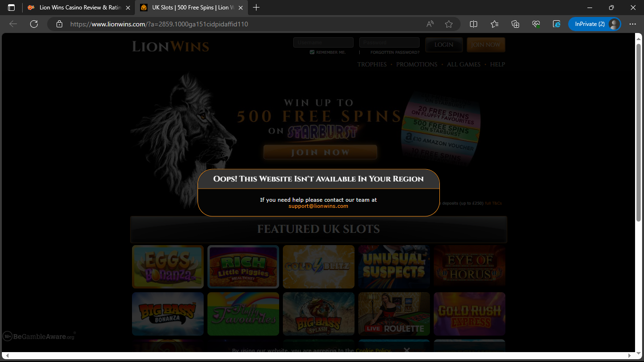Click the browser refresh icon

point(33,24)
